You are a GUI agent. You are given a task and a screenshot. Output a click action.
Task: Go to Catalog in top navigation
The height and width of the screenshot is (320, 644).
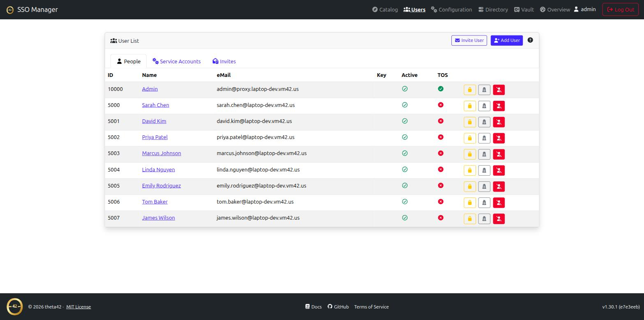click(x=385, y=9)
